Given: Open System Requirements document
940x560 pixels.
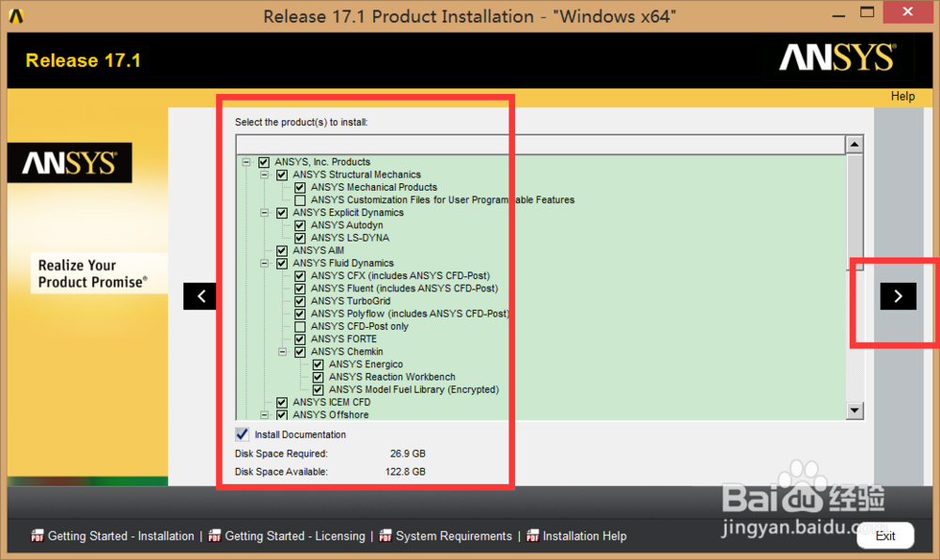Looking at the screenshot, I should (454, 537).
